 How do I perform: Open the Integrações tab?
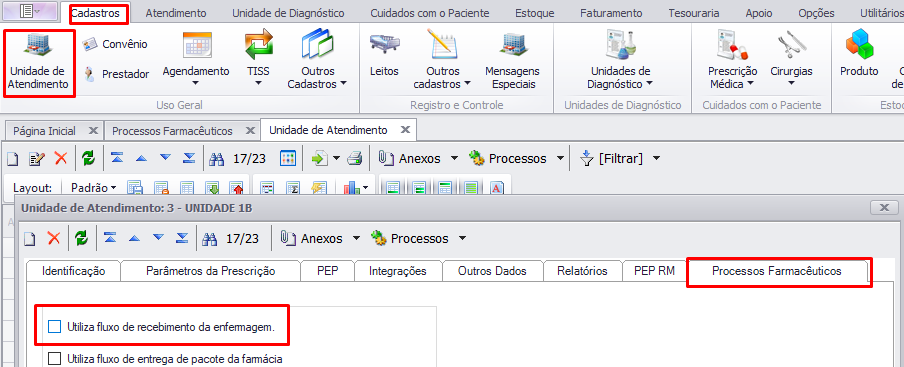tap(398, 271)
